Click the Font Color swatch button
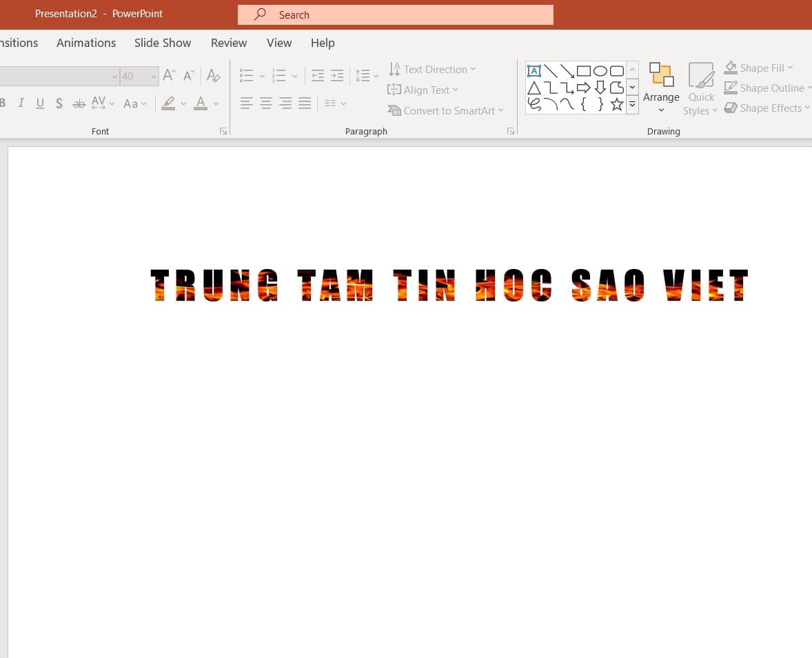The height and width of the screenshot is (658, 812). coord(201,103)
